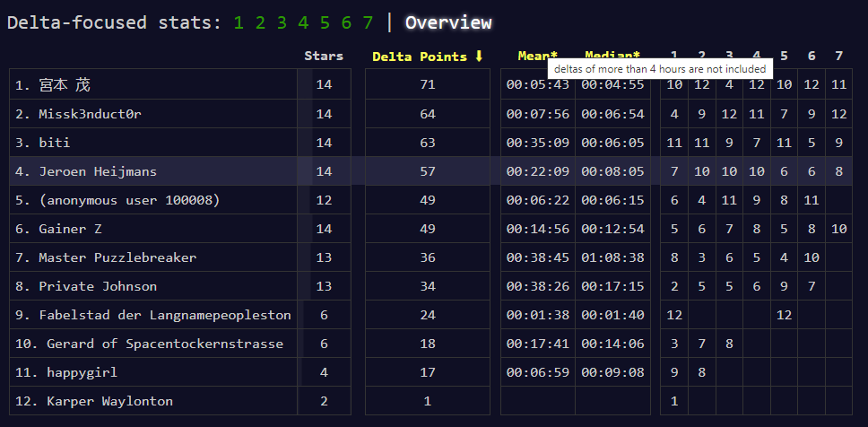Click delta points value 34
The width and height of the screenshot is (868, 427).
[x=428, y=287]
